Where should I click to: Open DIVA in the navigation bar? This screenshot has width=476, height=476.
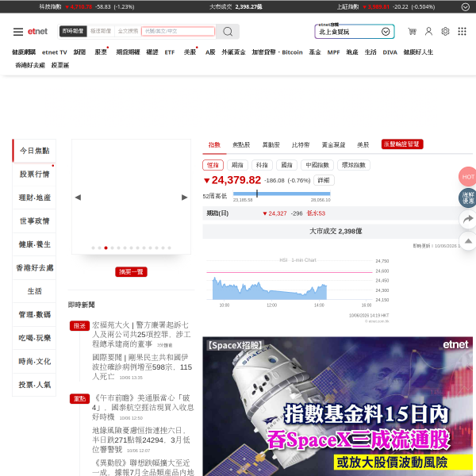tap(390, 52)
